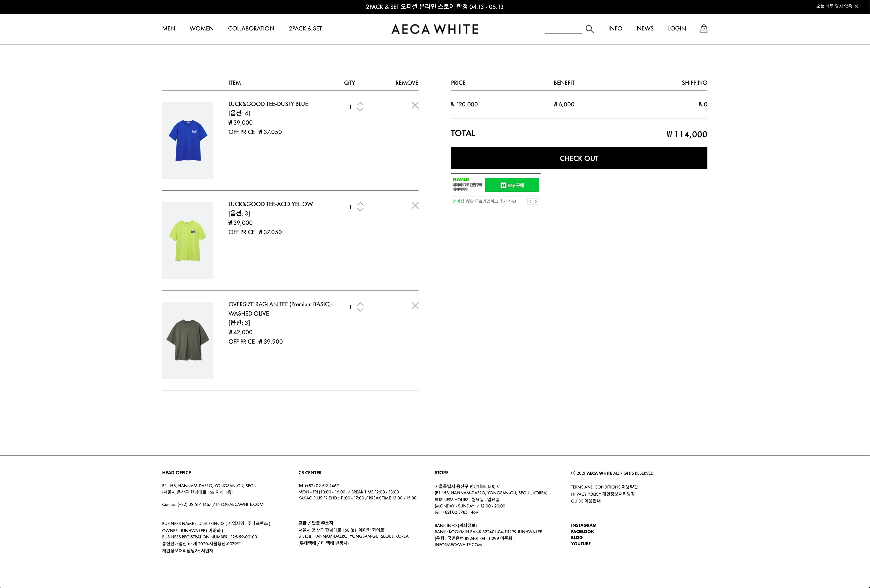This screenshot has height=588, width=870.
Task: Remove Luck&Good Tee-Dusty Blue from cart
Action: [x=415, y=106]
